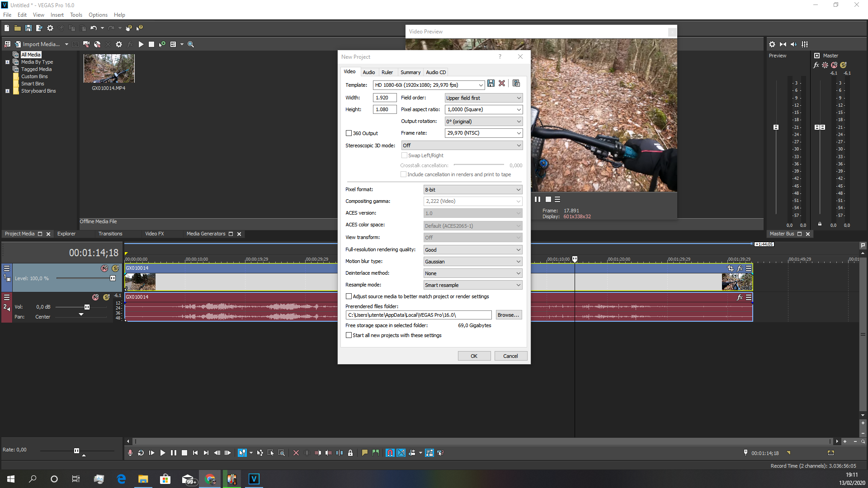Stop the Video Preview playback

click(x=548, y=199)
